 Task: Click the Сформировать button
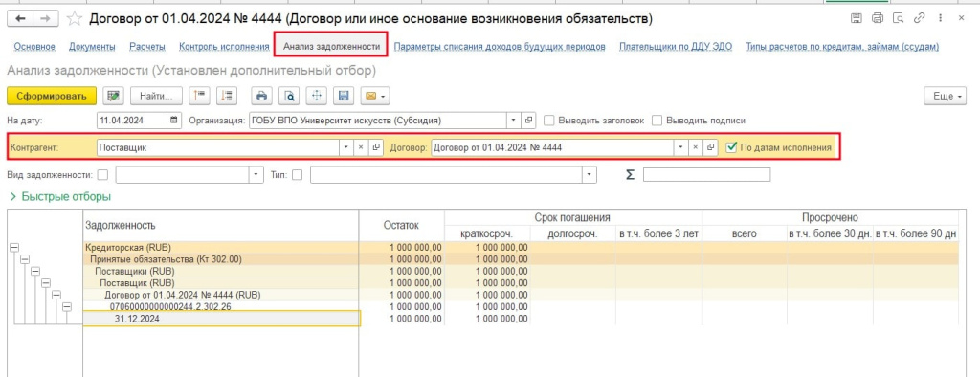click(x=52, y=96)
